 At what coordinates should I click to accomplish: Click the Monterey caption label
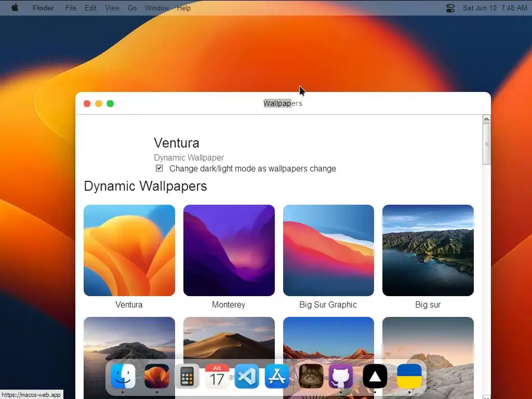pyautogui.click(x=229, y=304)
